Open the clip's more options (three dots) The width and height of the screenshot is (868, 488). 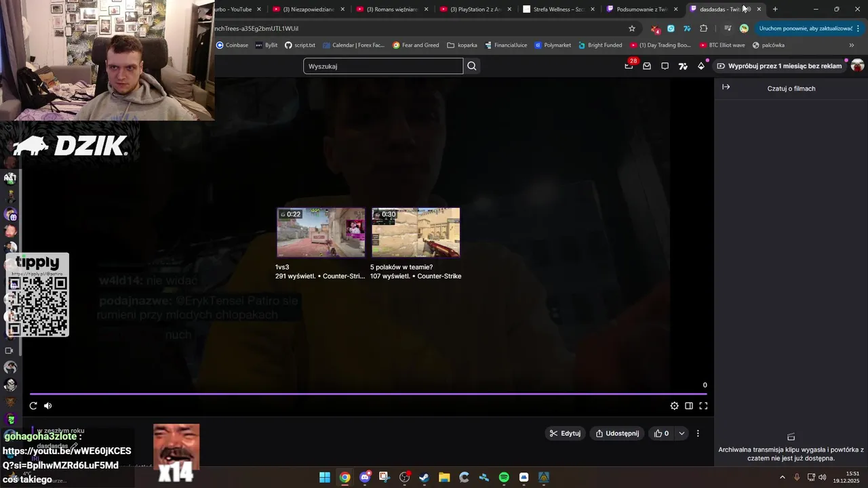coord(698,433)
